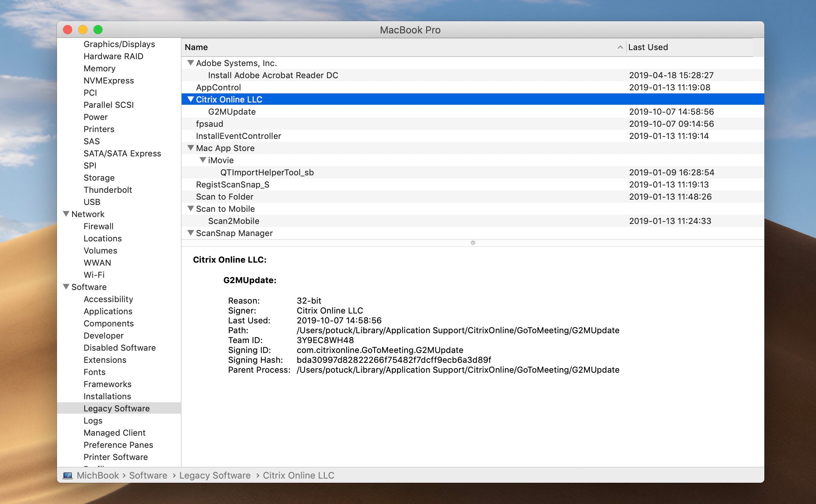This screenshot has height=504, width=816.
Task: Click Legacy Software in the path bar
Action: pyautogui.click(x=215, y=476)
